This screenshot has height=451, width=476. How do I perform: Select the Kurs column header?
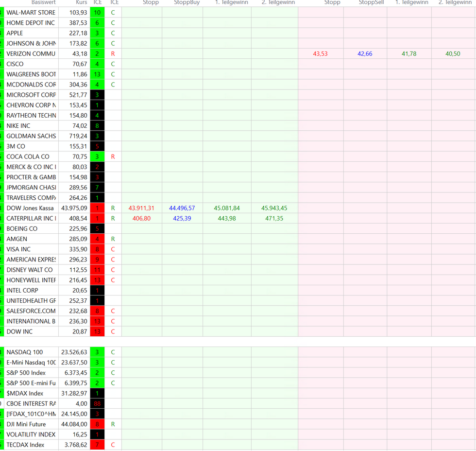coord(81,2)
